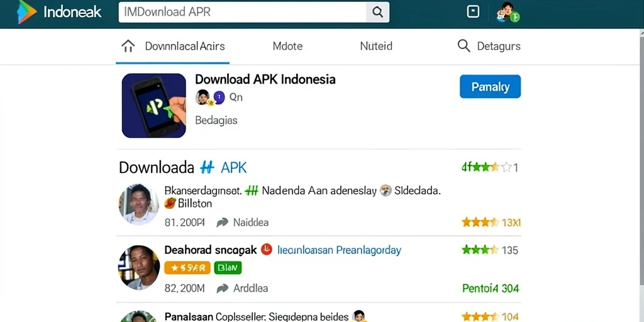This screenshot has width=644, height=322.
Task: Click the share arrow next to Naiddea
Action: pos(222,223)
